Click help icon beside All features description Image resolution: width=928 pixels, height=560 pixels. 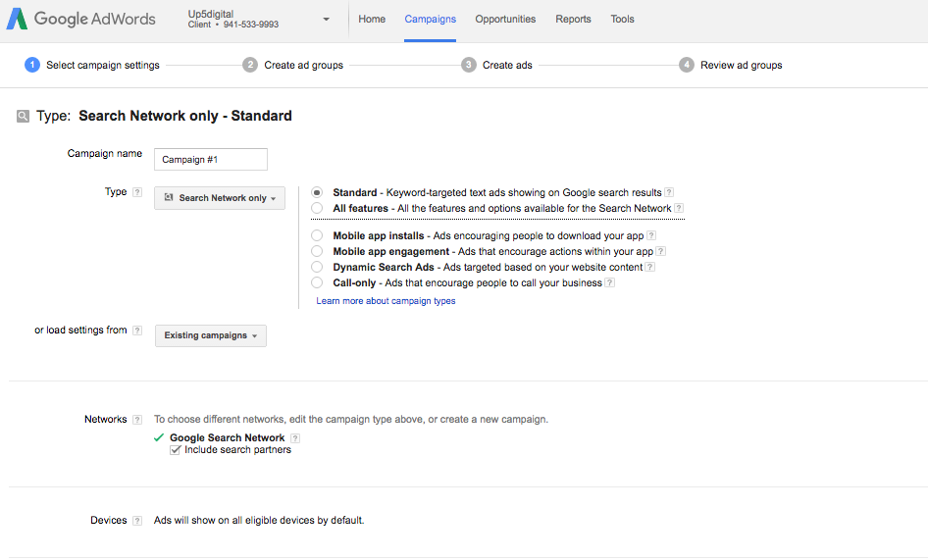click(x=679, y=208)
